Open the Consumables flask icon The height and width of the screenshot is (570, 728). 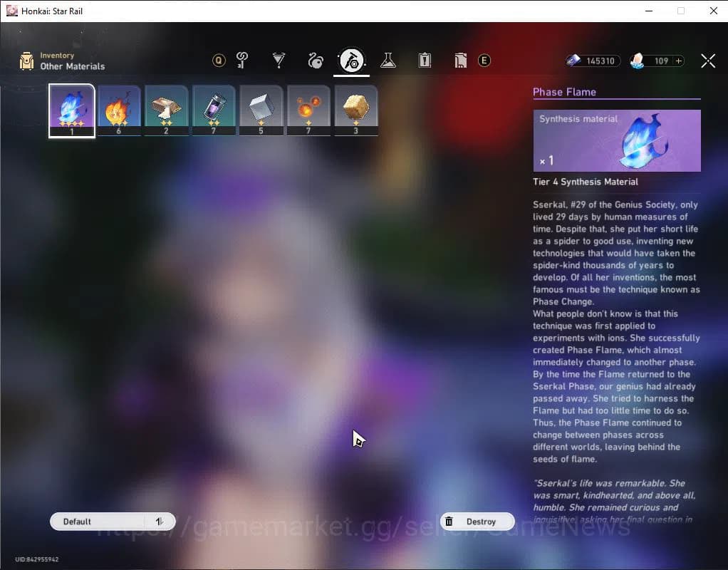coord(388,61)
